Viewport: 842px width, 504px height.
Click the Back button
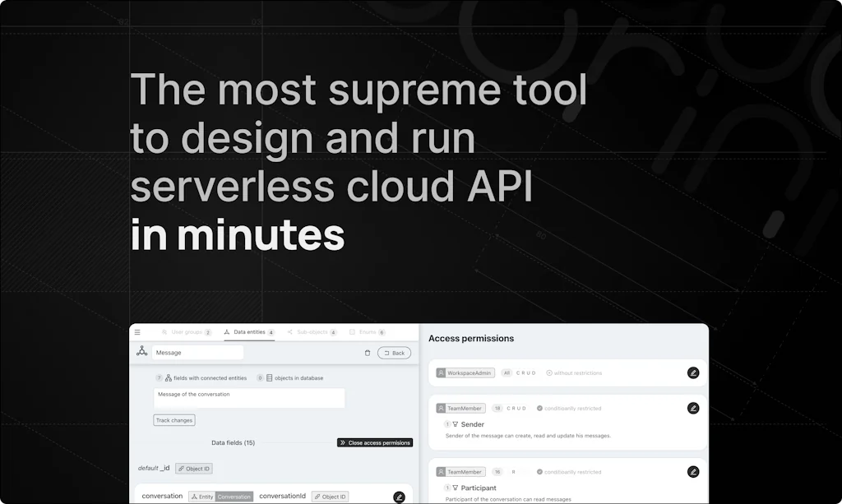point(395,353)
